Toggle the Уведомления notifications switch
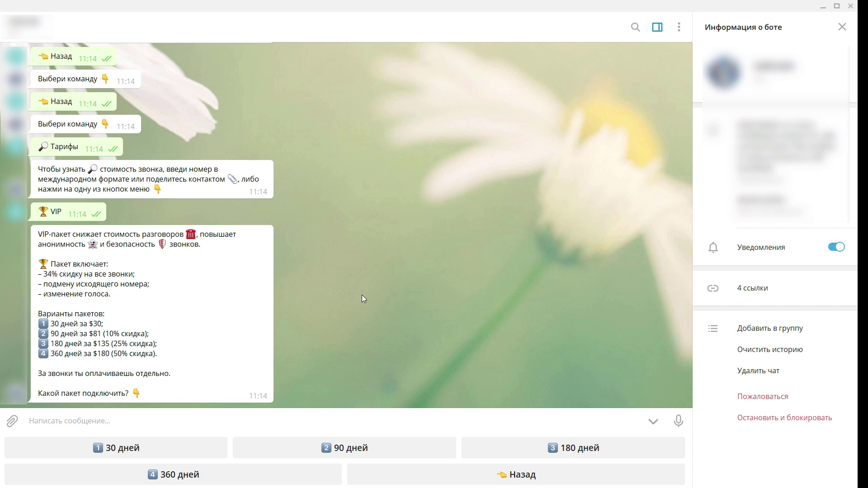868x488 pixels. click(x=836, y=247)
